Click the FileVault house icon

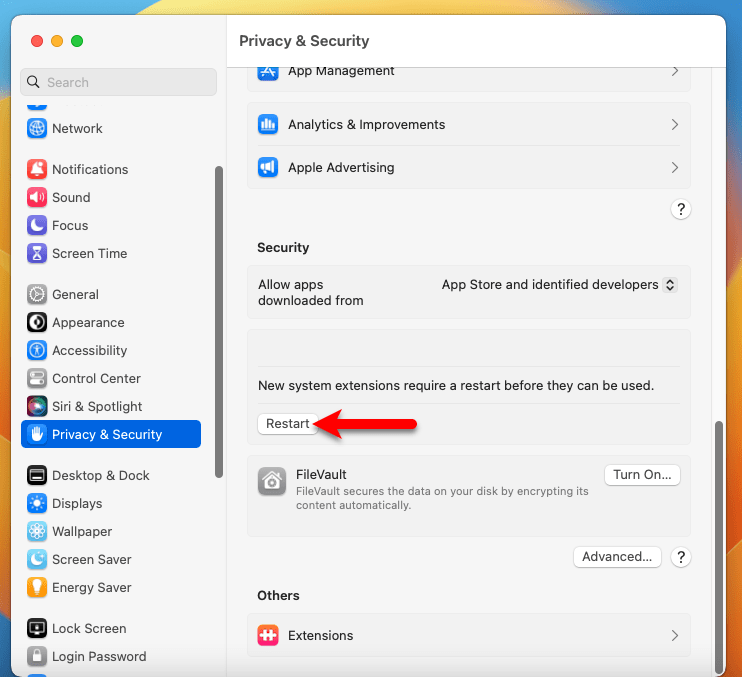pos(272,481)
